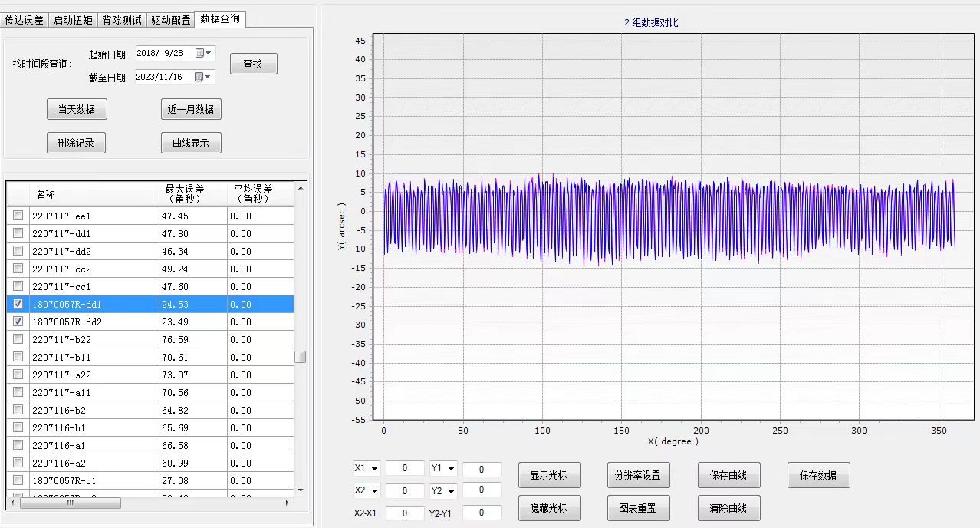Switch to the 传达误差 tab
The width and height of the screenshot is (980, 528).
(25, 20)
